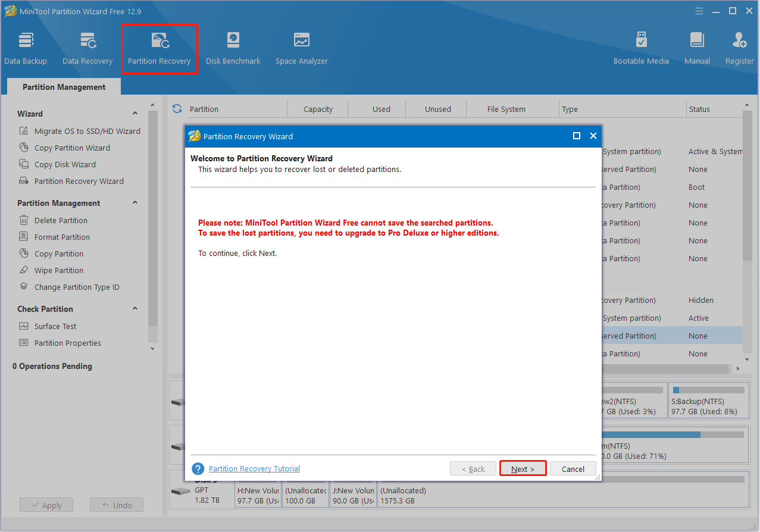Collapse the Check Partition section
This screenshot has height=532, width=760.
pos(135,308)
